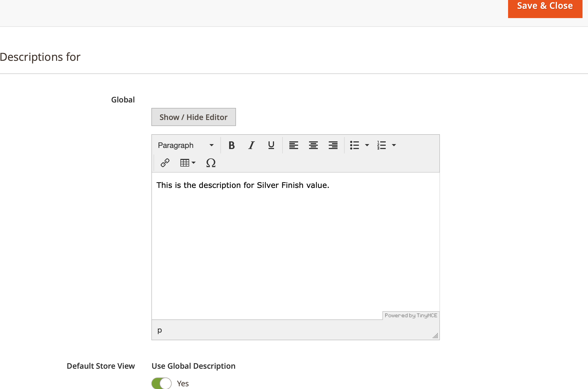
Task: Apply underline formatting
Action: click(x=271, y=145)
